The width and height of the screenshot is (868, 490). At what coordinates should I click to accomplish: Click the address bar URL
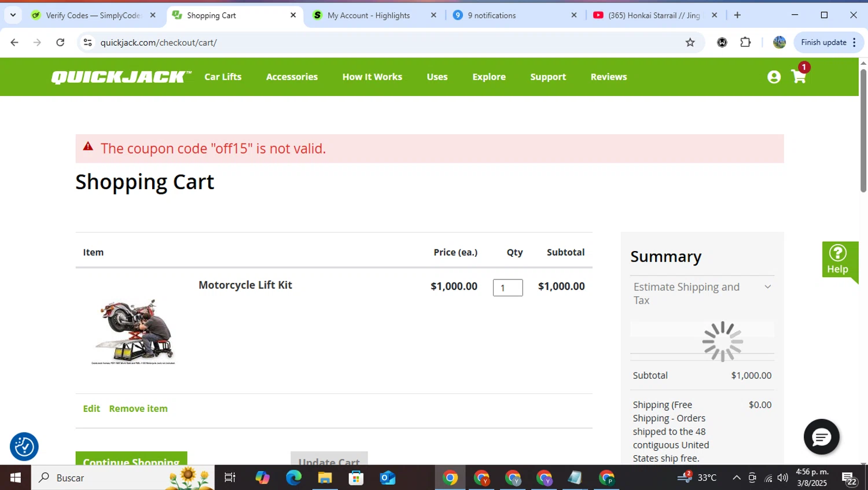(159, 42)
